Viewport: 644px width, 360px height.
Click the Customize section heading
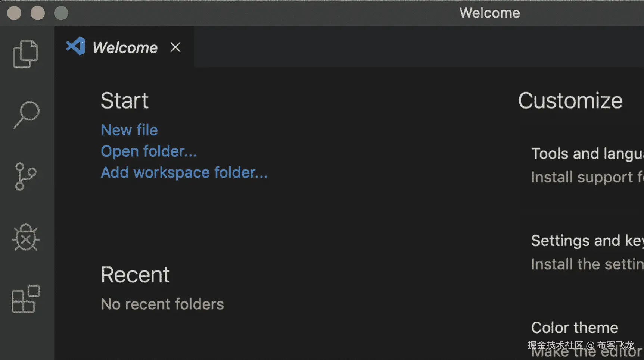click(x=570, y=101)
